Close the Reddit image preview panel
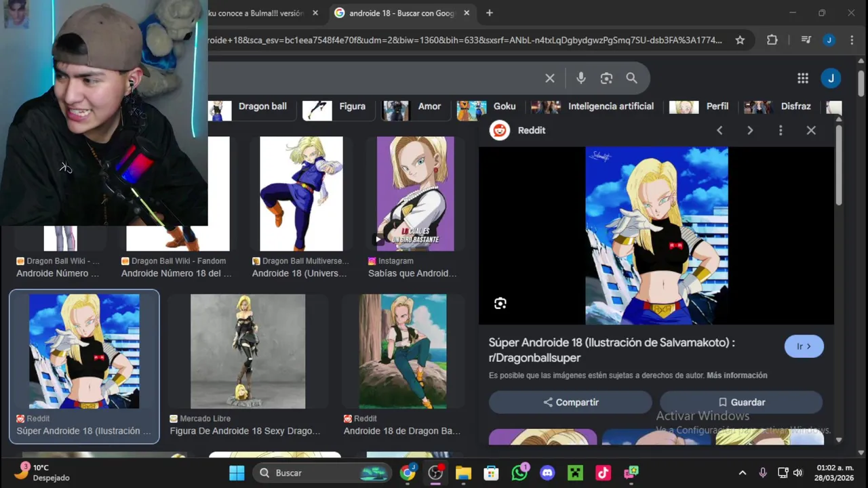The width and height of the screenshot is (868, 488). pyautogui.click(x=811, y=130)
